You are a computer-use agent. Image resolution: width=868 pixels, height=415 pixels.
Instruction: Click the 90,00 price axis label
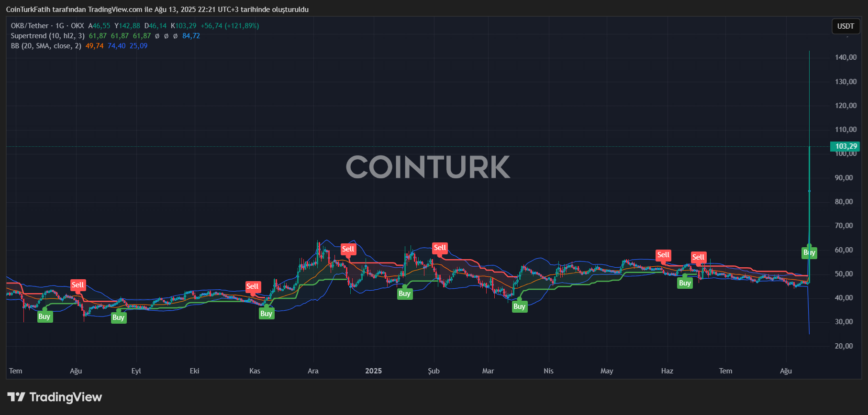(x=844, y=178)
